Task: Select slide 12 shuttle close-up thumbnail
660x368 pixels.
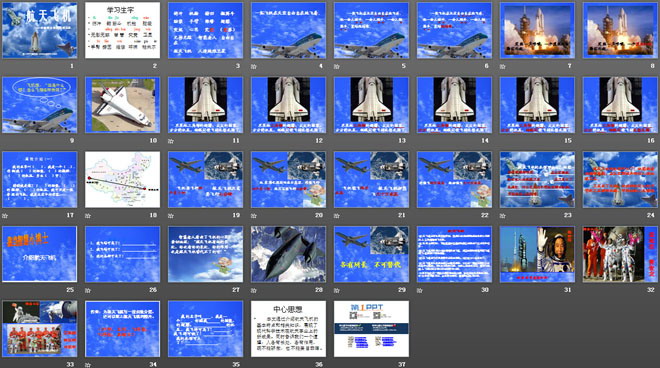Action: click(288, 105)
